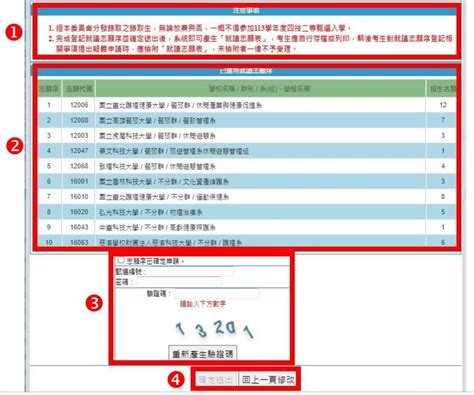Select code 12047 in the preference table
The width and height of the screenshot is (474, 395).
(x=79, y=151)
